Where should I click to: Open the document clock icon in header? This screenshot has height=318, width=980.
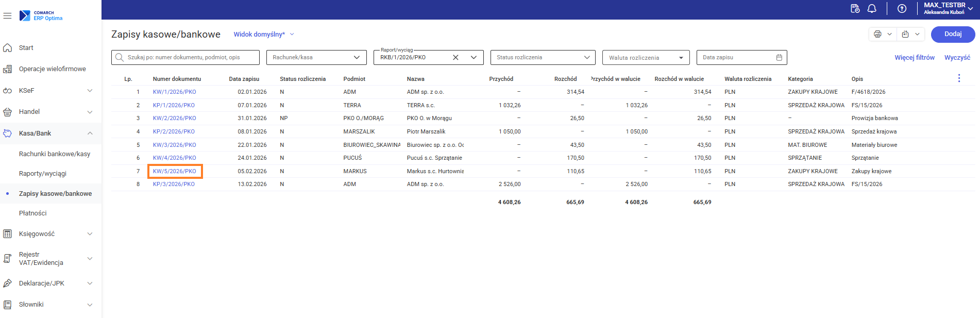[x=855, y=9]
